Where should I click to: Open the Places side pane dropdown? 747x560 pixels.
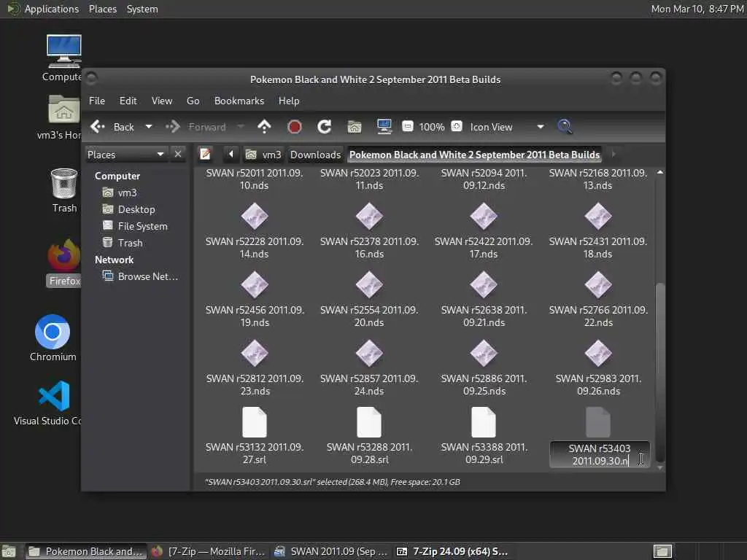tap(126, 155)
